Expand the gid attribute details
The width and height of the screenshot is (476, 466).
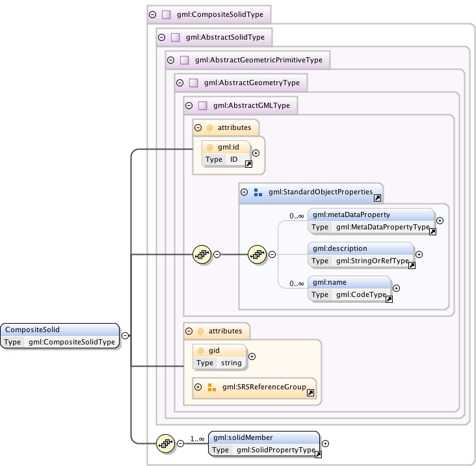(x=252, y=356)
